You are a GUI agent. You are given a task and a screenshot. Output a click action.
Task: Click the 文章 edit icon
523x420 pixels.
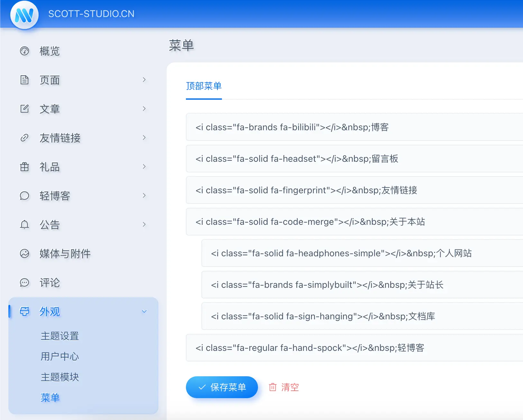point(24,109)
